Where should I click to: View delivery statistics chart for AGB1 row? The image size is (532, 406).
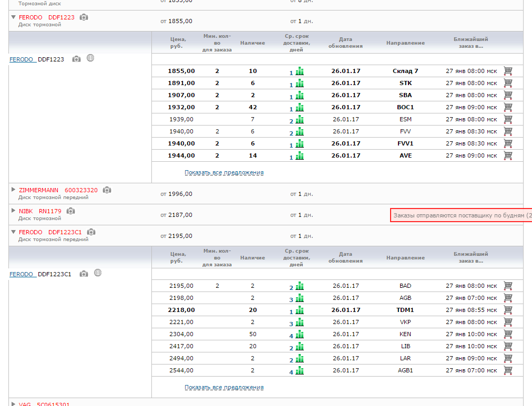click(x=300, y=370)
